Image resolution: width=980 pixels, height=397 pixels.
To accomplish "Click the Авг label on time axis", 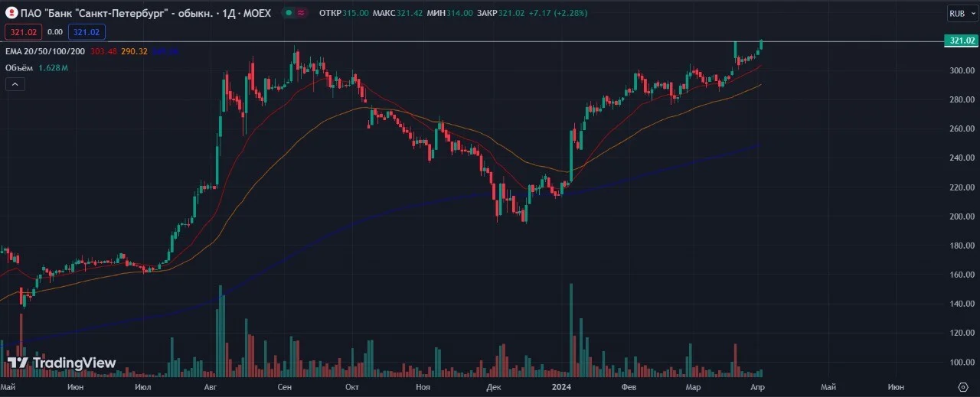I will pos(211,388).
